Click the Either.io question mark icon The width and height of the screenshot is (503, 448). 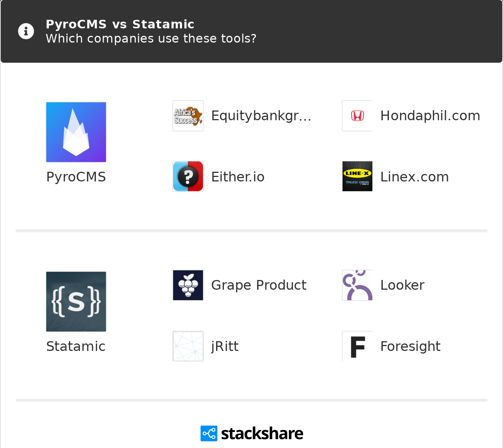pyautogui.click(x=188, y=177)
